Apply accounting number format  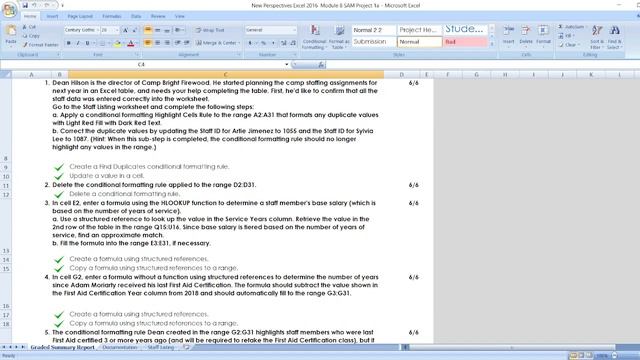click(251, 43)
